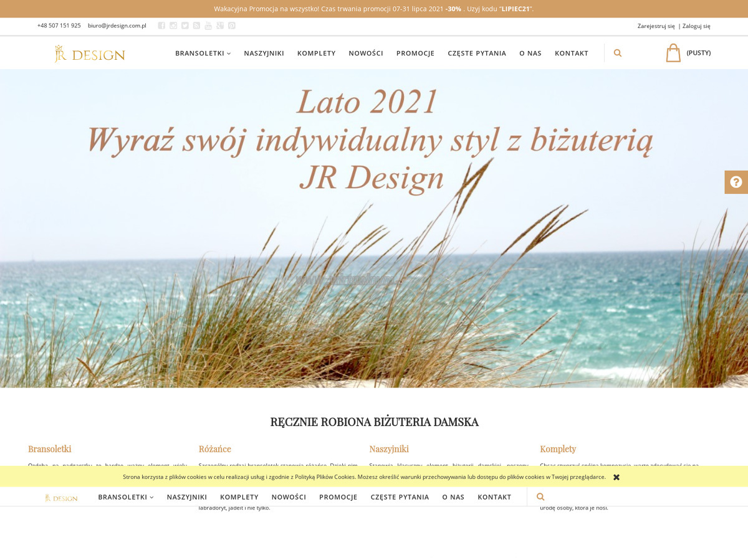The image size is (748, 560).
Task: Click the Zarejestruj się link
Action: [656, 26]
